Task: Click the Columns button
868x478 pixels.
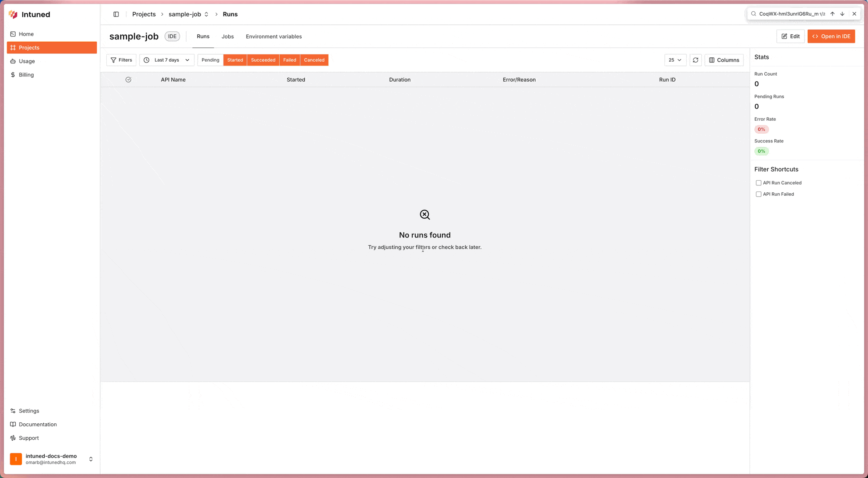Action: coord(723,60)
